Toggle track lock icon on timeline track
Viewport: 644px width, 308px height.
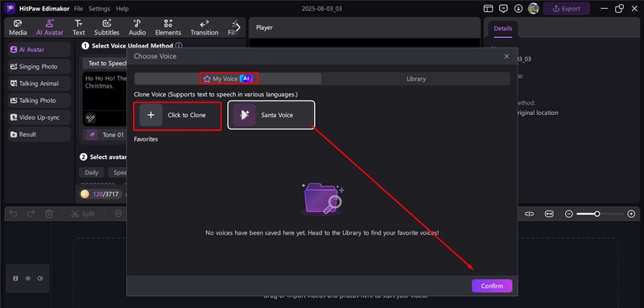click(x=15, y=278)
